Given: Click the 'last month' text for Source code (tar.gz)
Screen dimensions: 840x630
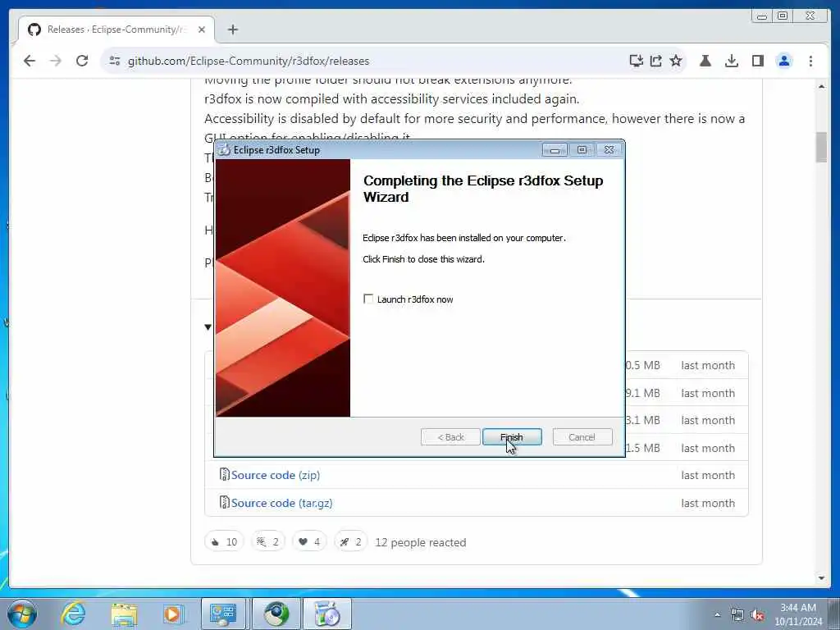Looking at the screenshot, I should [x=708, y=503].
